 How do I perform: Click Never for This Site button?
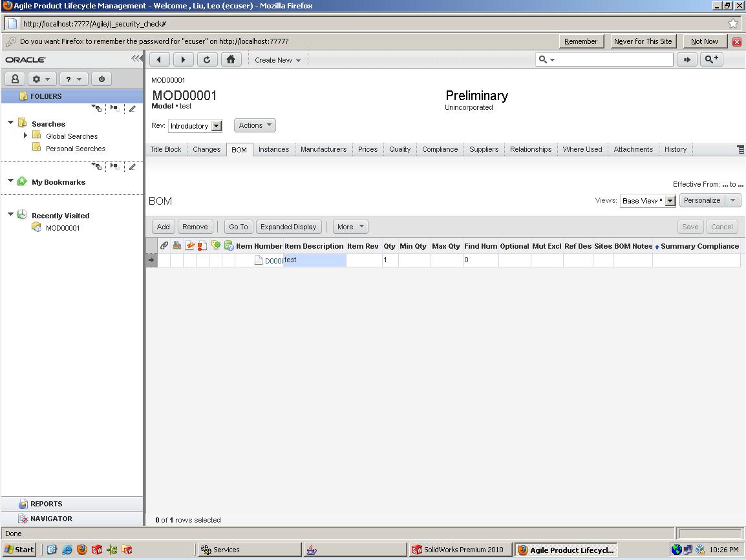(x=643, y=41)
